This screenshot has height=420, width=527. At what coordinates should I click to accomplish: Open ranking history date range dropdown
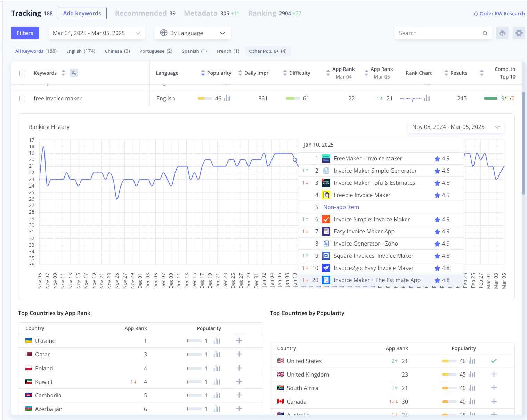click(x=456, y=127)
